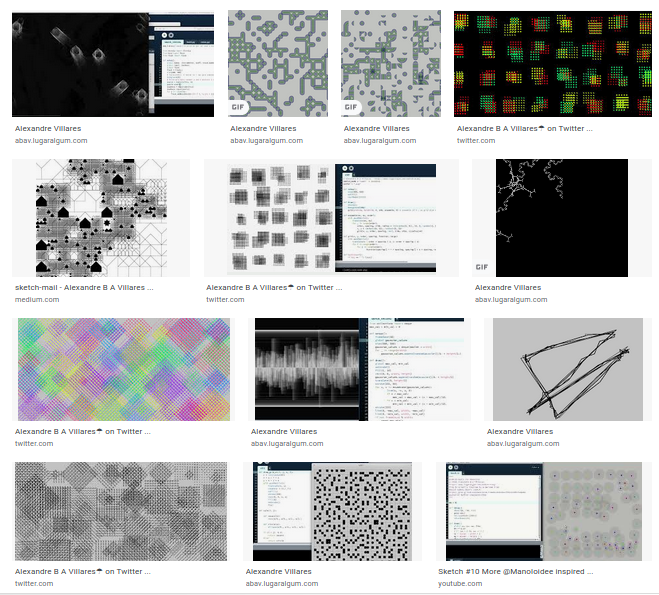Click twitter.com link under red-green dot grid
659x595 pixels.
click(x=476, y=141)
